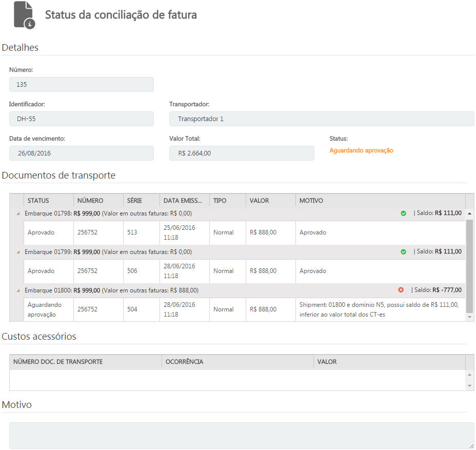This screenshot has height=450, width=476.
Task: Click Embarque 01799 group row text
Action: pos(108,252)
